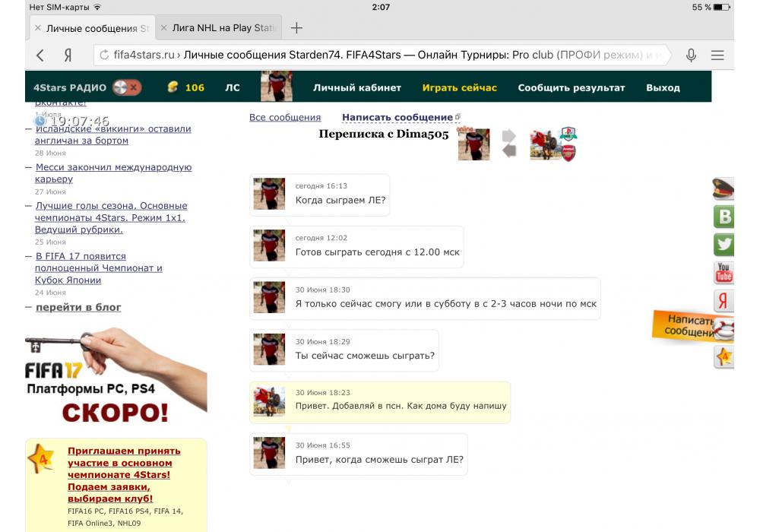760x532 pixels.
Task: Open a new browser tab
Action: (x=296, y=28)
